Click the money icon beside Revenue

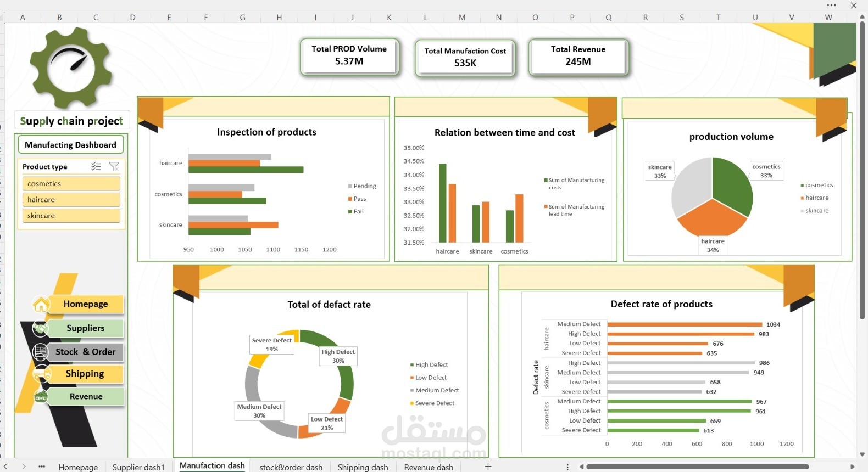pos(41,397)
